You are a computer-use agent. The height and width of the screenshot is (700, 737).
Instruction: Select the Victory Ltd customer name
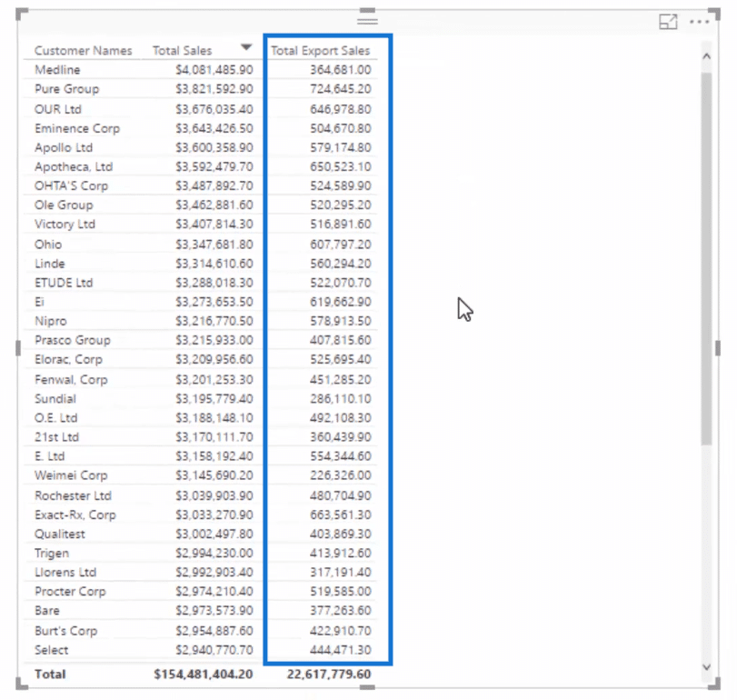click(65, 225)
